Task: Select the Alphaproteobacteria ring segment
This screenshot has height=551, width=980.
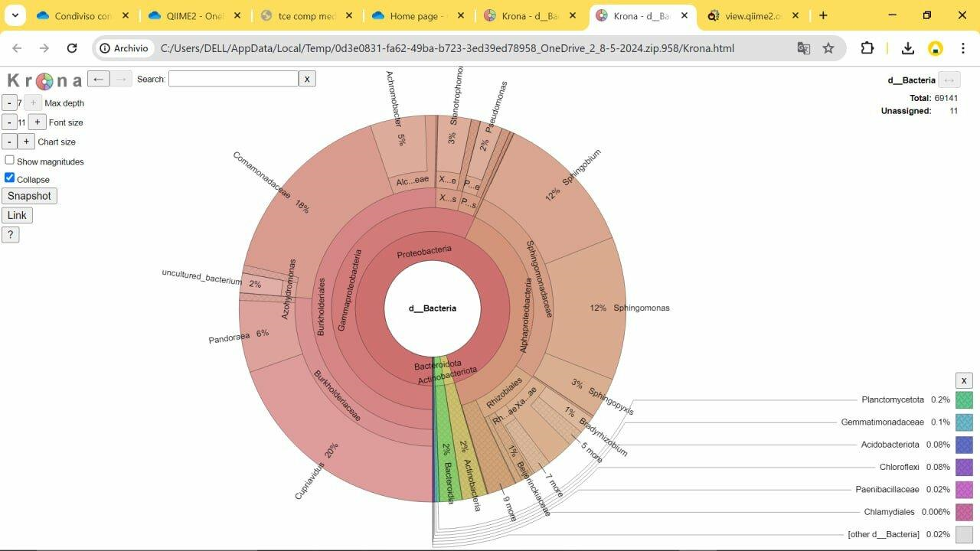Action: [x=526, y=315]
